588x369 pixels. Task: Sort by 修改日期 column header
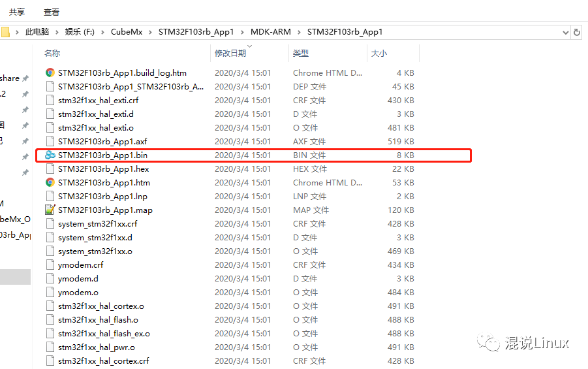click(230, 54)
